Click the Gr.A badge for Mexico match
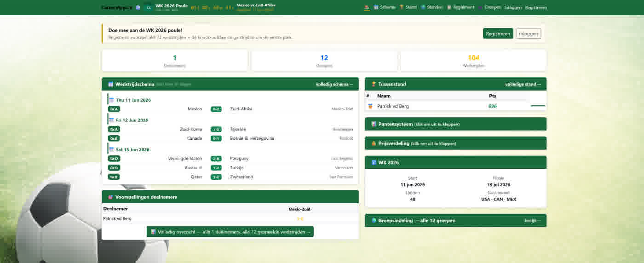 point(114,109)
